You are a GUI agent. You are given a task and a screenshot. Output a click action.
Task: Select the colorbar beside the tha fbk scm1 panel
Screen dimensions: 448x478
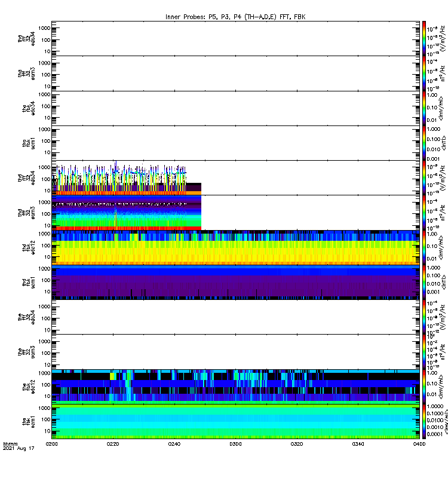(424, 143)
